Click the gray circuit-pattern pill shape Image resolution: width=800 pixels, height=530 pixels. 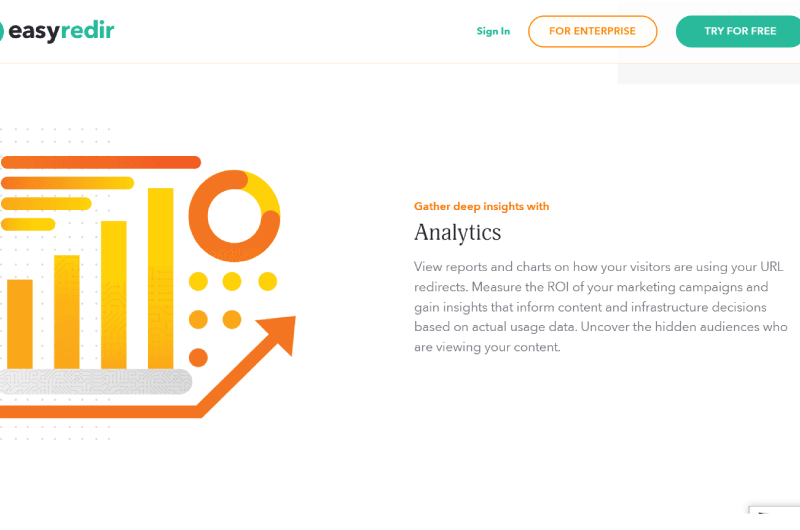point(95,382)
